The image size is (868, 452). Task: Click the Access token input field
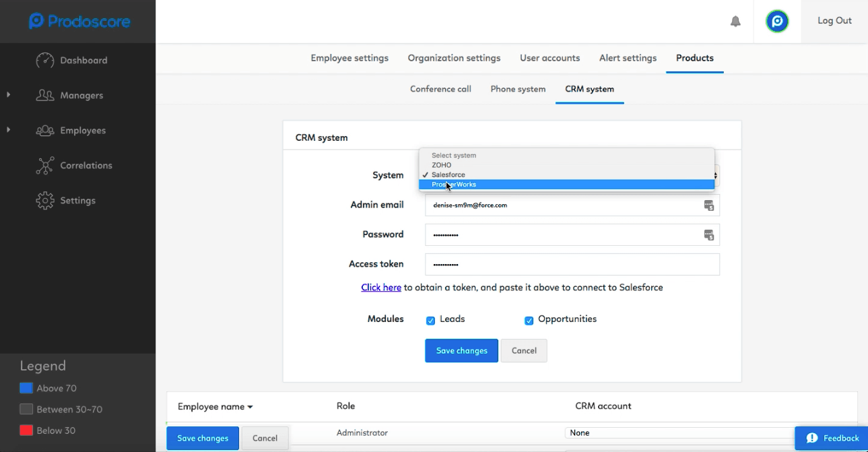coord(572,265)
